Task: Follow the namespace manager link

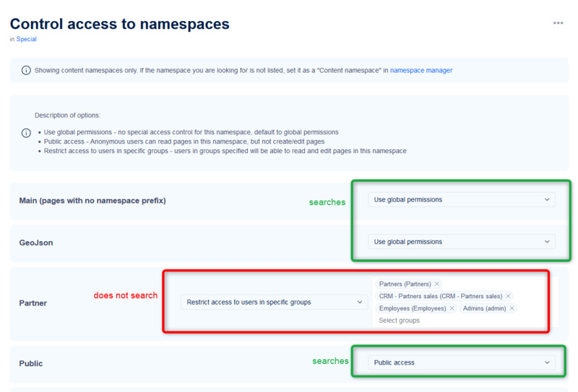Action: coord(421,71)
